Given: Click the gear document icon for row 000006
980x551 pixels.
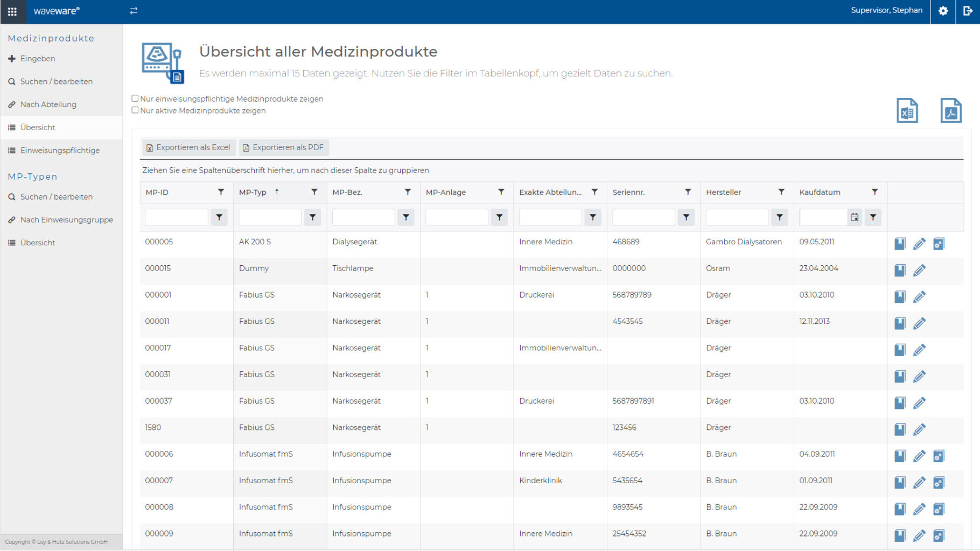Looking at the screenshot, I should click(939, 456).
